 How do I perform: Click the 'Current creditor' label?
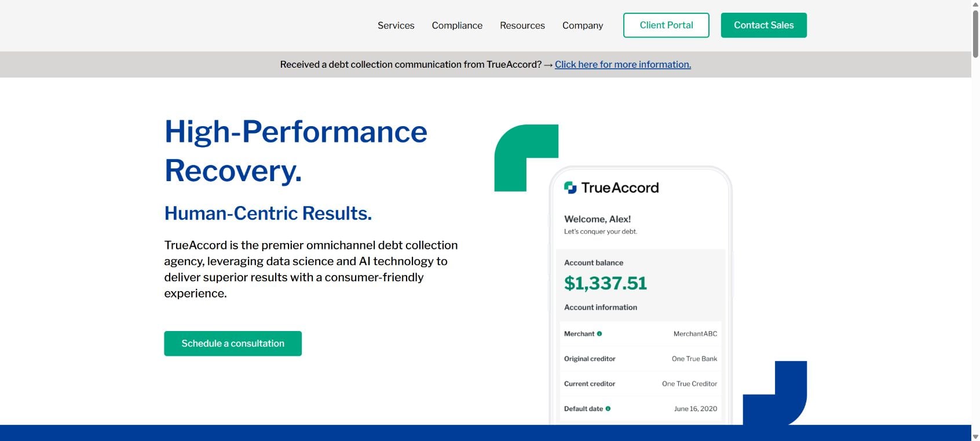[x=590, y=384]
